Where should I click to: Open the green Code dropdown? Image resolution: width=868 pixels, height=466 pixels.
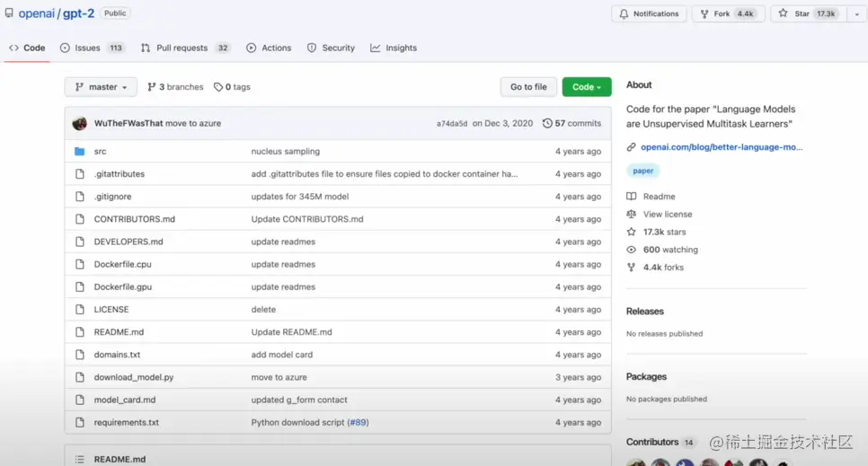click(x=586, y=87)
